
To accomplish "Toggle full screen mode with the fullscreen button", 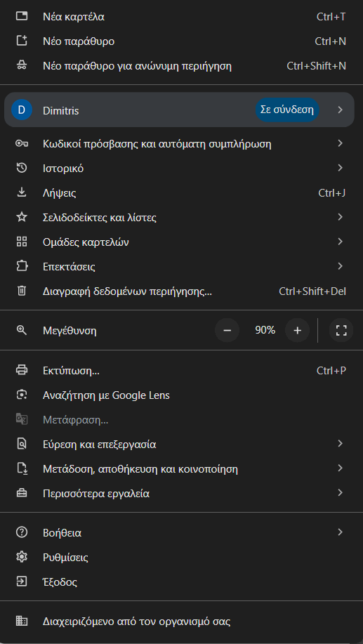I will point(341,330).
